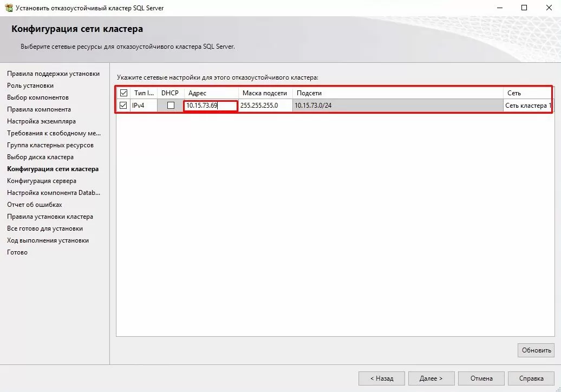
Task: Proceed with the Далее button
Action: coord(432,378)
